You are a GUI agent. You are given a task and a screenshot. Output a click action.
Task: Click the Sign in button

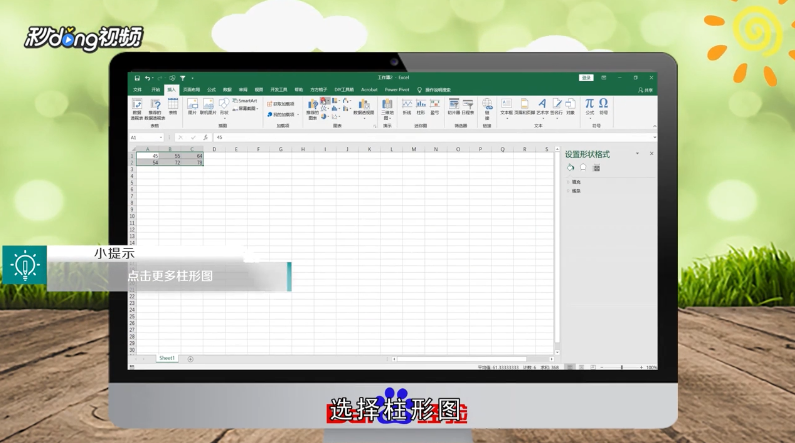(x=586, y=78)
